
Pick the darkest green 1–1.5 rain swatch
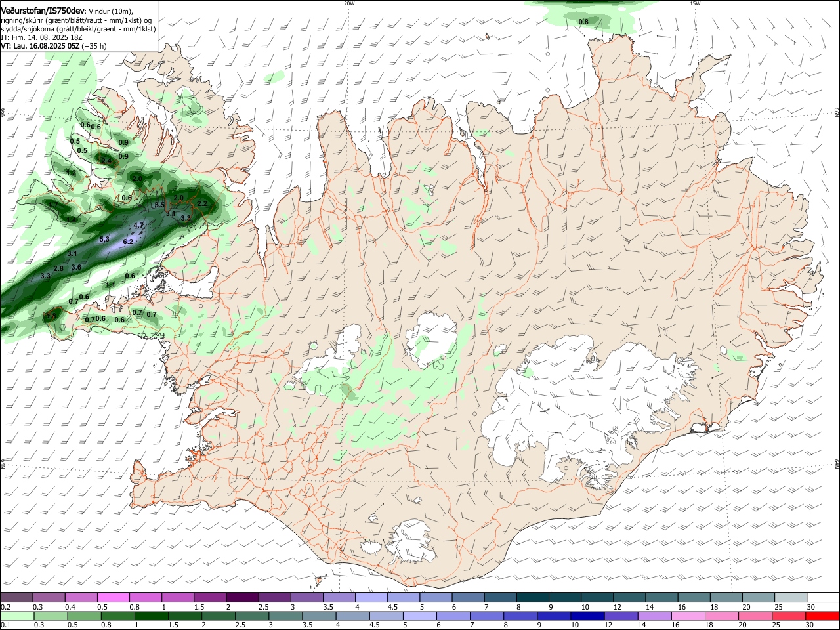[151, 616]
